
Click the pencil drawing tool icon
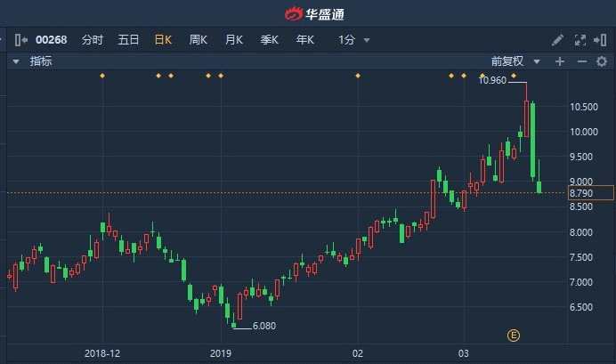point(558,40)
